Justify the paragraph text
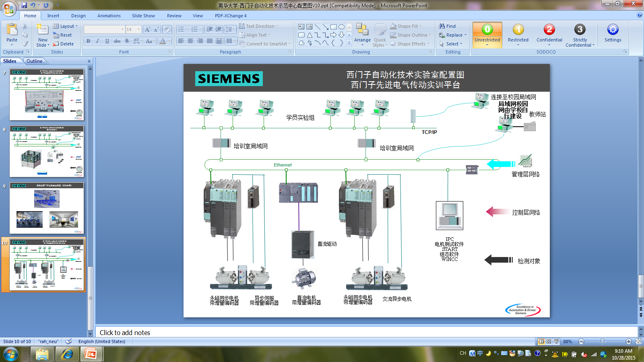This screenshot has height=362, width=644. coord(210,41)
